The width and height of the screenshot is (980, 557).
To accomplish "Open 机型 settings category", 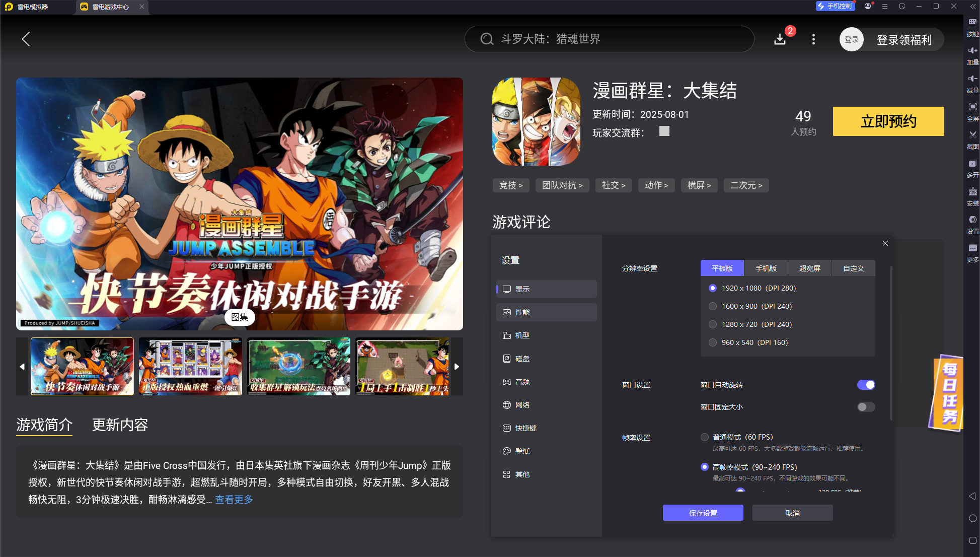I will 547,335.
